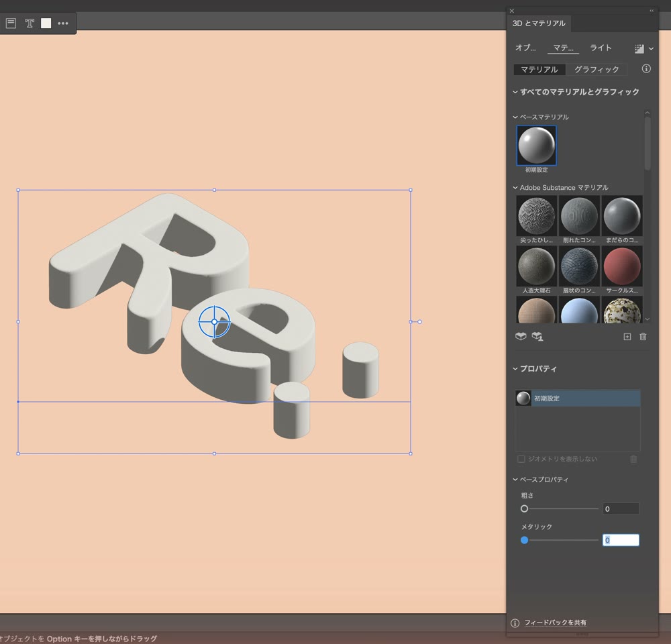Image resolution: width=671 pixels, height=644 pixels.
Task: Click the メタリック value field
Action: click(x=621, y=540)
